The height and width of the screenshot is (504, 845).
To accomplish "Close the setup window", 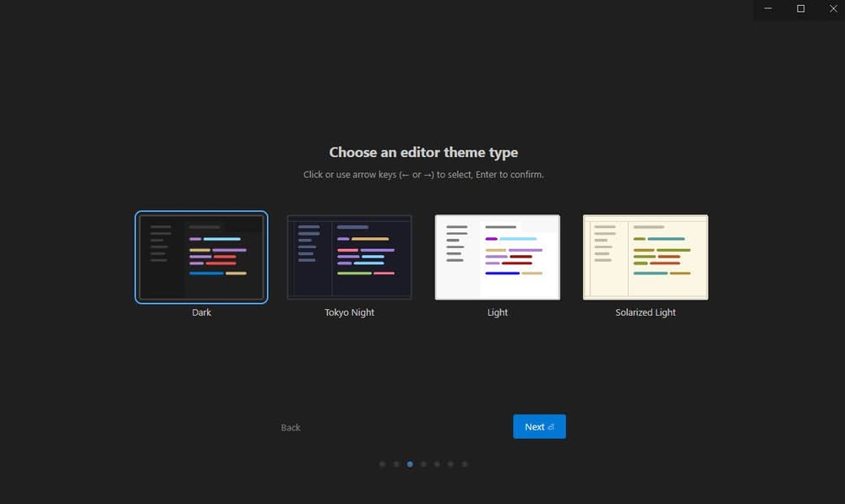I will coord(831,8).
